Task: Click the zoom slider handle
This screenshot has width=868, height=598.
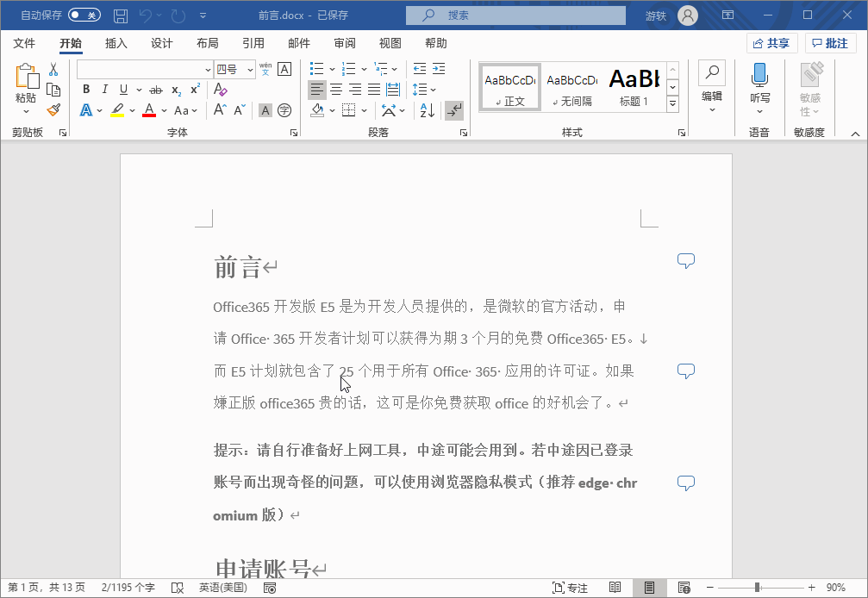Action: pos(757,588)
